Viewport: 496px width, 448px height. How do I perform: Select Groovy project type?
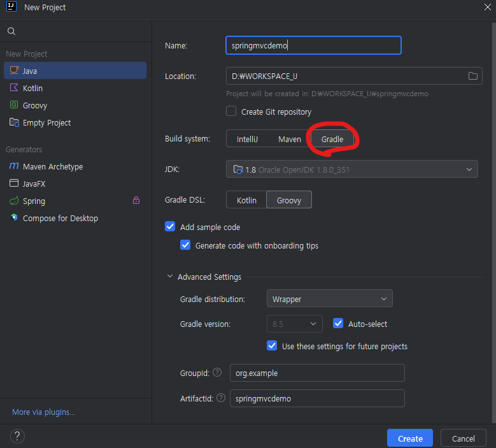click(75, 105)
